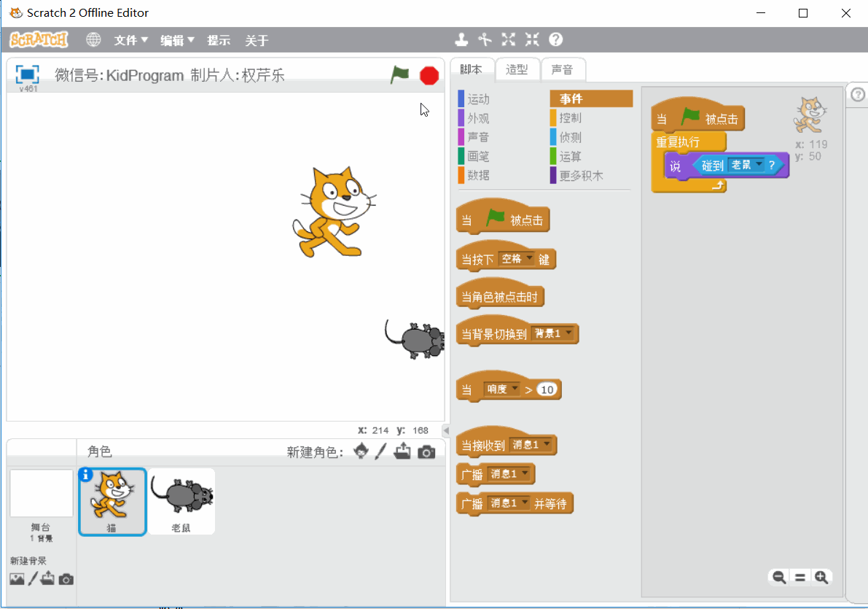The height and width of the screenshot is (609, 868).
Task: Open the 文件 menu
Action: point(131,40)
